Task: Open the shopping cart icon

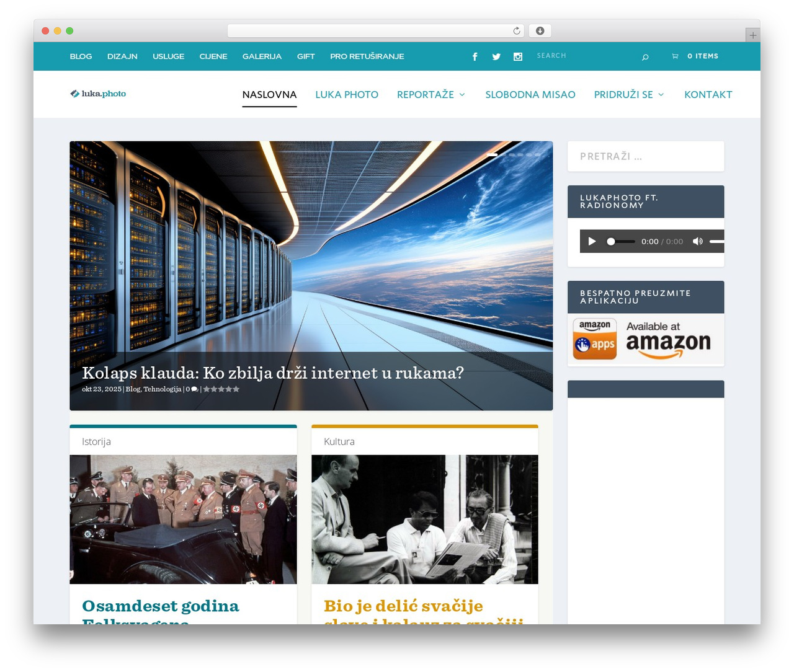Action: pos(676,56)
